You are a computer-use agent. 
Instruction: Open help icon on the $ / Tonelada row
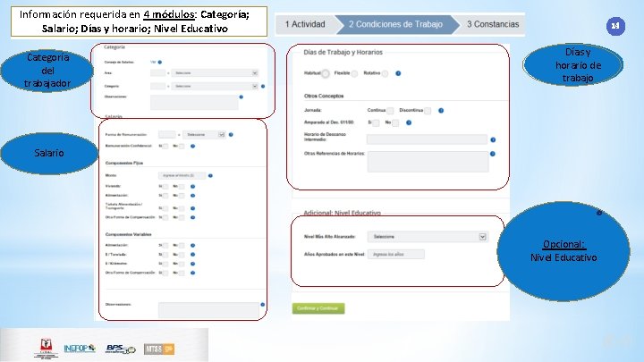tap(192, 255)
